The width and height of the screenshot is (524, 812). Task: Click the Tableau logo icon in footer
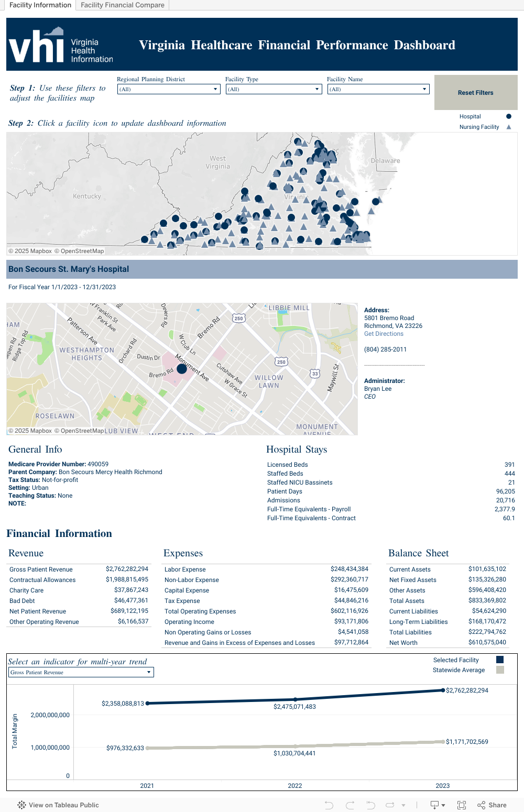coord(21,805)
